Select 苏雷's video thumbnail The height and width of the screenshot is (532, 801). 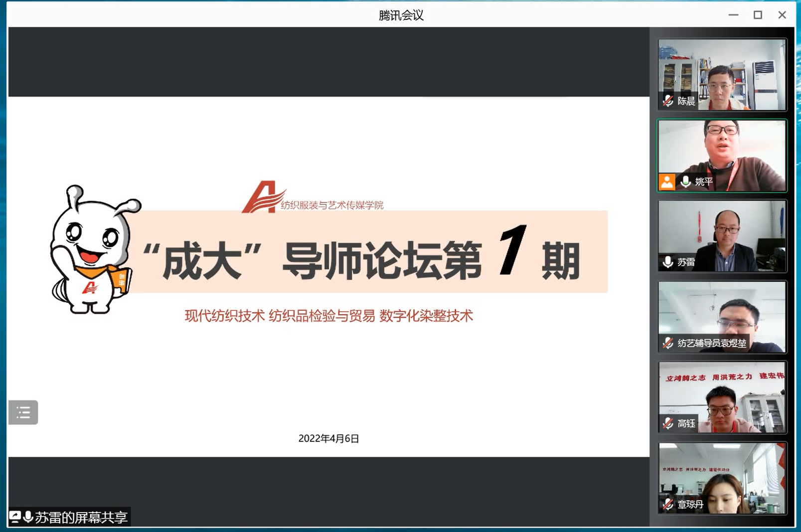point(722,236)
